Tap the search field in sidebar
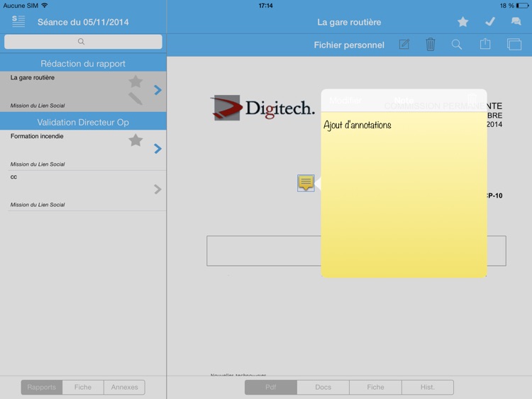The image size is (532, 399). coord(83,42)
